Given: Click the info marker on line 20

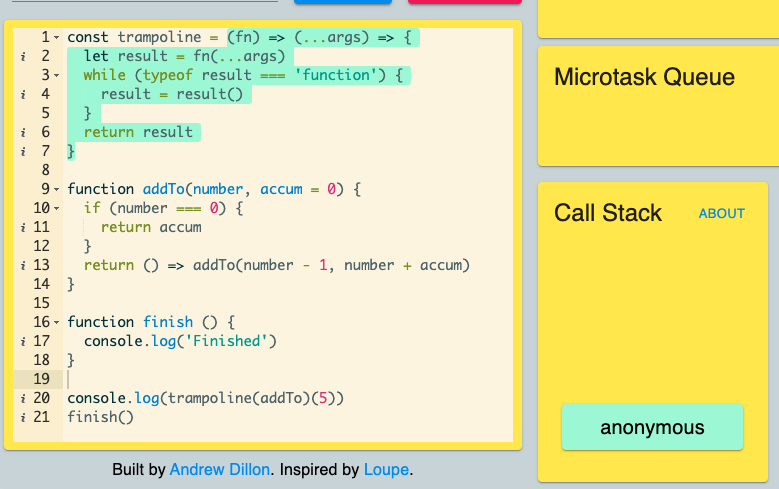Looking at the screenshot, I should click(23, 398).
